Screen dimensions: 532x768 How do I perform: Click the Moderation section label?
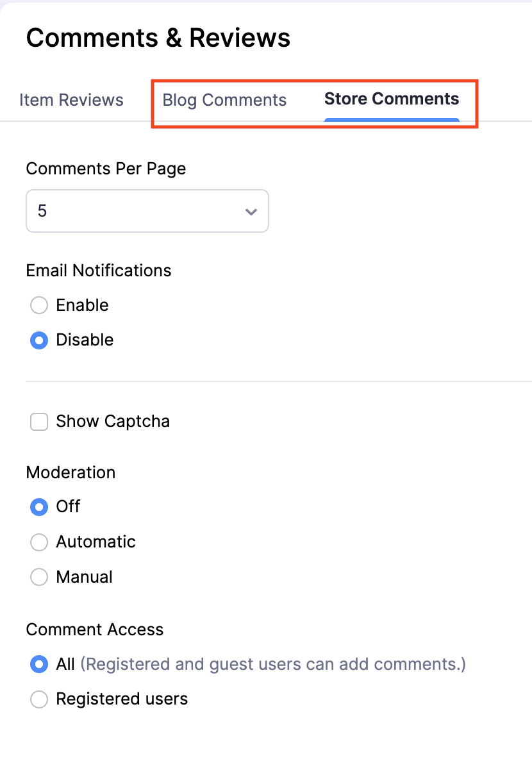click(x=71, y=472)
